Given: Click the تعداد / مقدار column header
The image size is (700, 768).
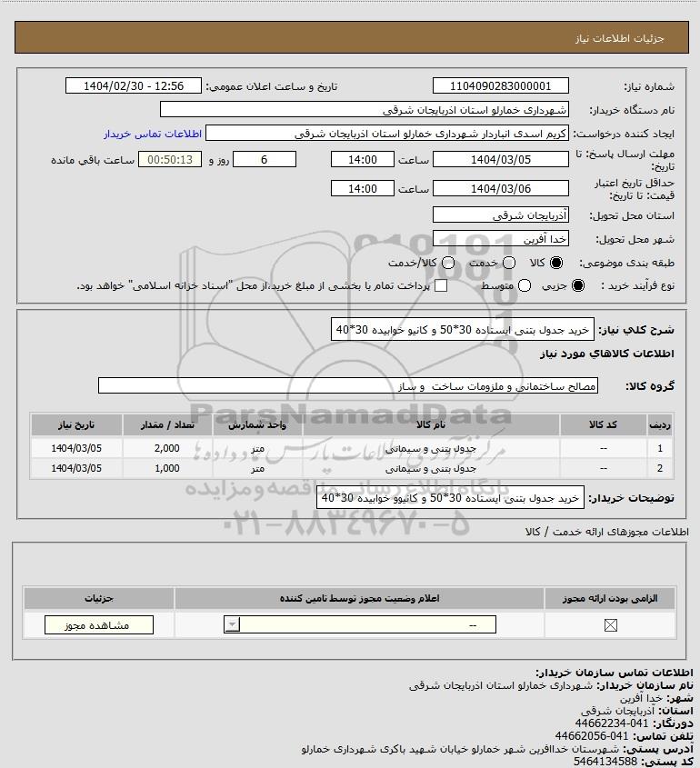Looking at the screenshot, I should click(x=167, y=424).
